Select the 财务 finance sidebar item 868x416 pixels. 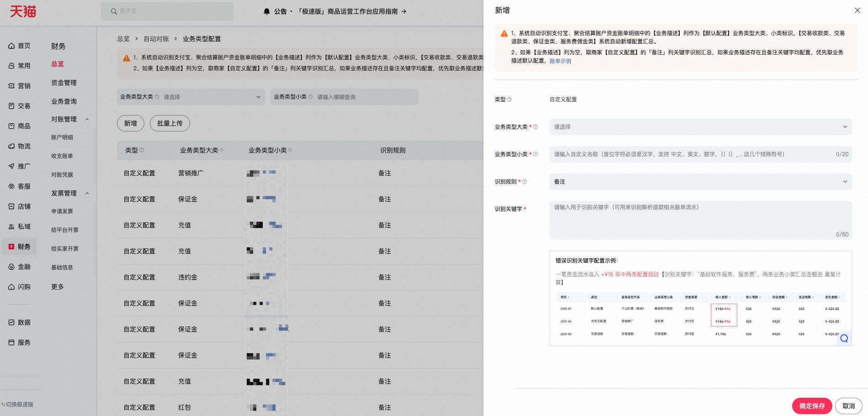coord(20,247)
